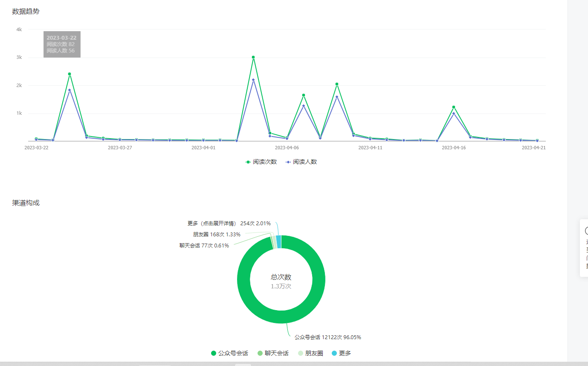Select the 聊天会话 77次 pie label
This screenshot has height=366, width=588.
tap(204, 245)
